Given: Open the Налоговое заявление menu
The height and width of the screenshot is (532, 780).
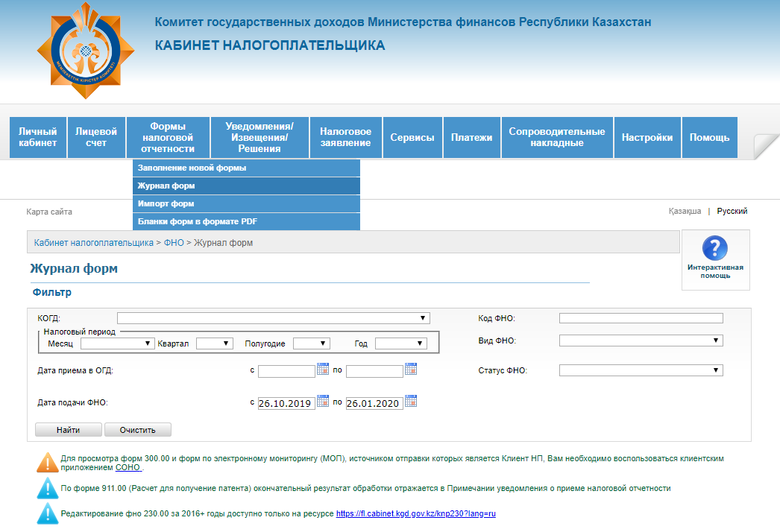Looking at the screenshot, I should click(346, 138).
